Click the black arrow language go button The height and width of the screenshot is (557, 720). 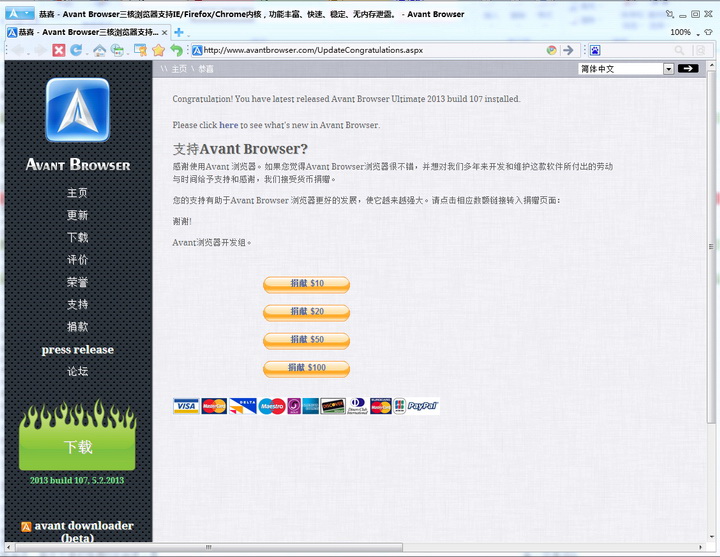(x=688, y=68)
